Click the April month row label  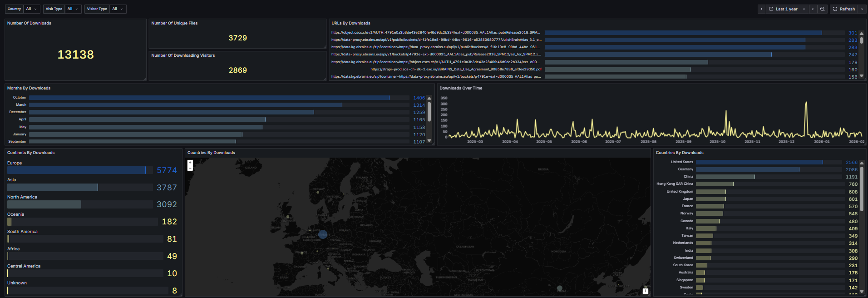[23, 119]
